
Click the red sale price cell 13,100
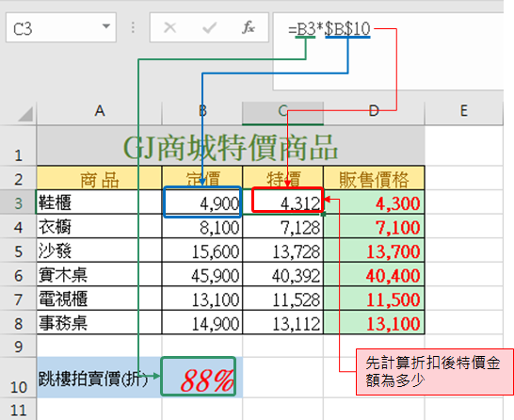(374, 323)
